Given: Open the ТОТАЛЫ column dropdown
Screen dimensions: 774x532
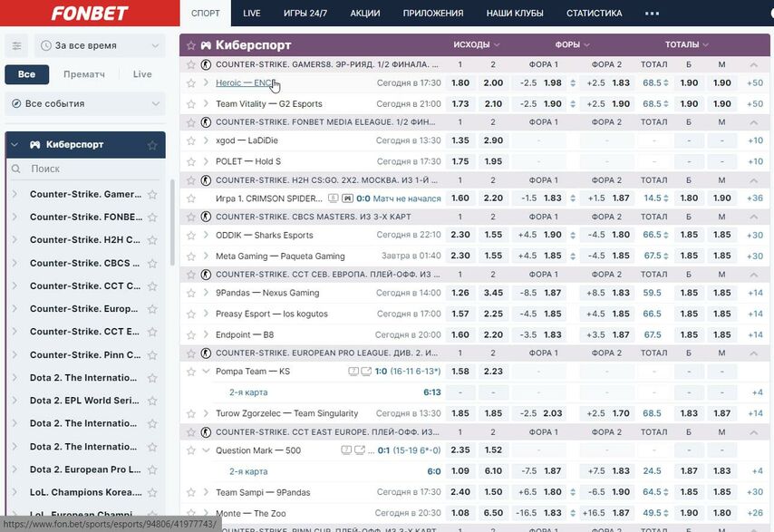Looking at the screenshot, I should pos(687,45).
